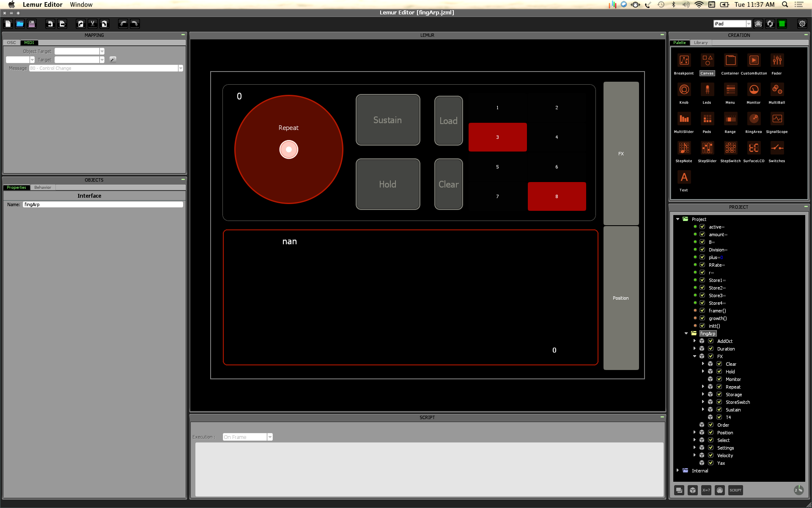
Task: Disable the framer() script checkbox
Action: [702, 311]
